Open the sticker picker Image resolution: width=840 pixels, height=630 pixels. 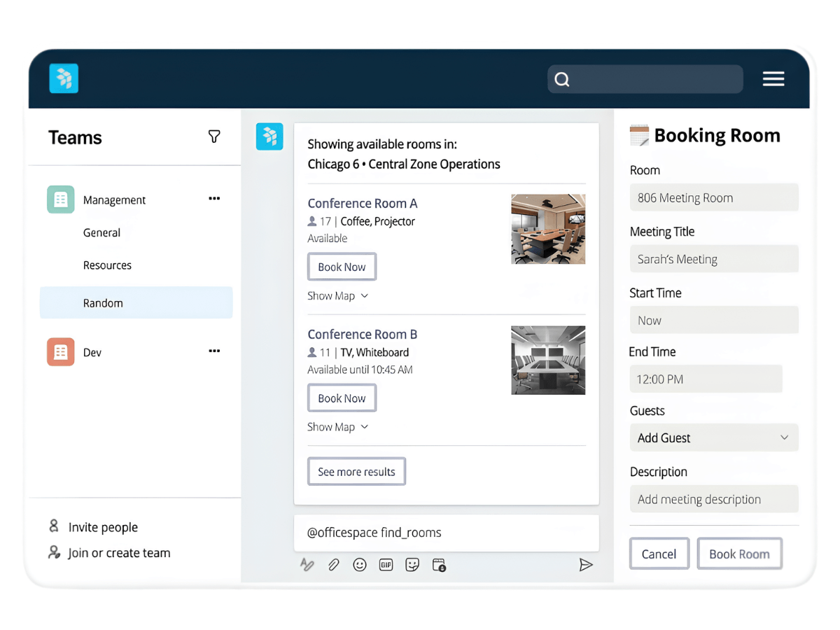point(412,564)
